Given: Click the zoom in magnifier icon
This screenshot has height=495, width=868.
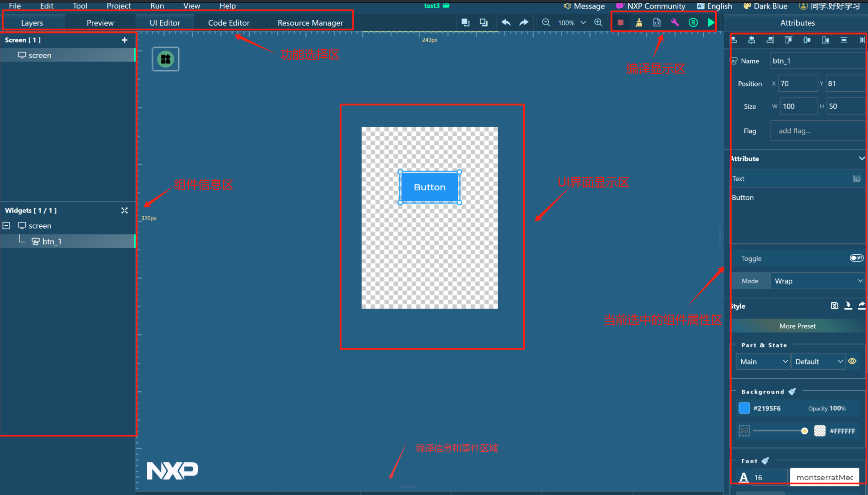Looking at the screenshot, I should pos(598,23).
